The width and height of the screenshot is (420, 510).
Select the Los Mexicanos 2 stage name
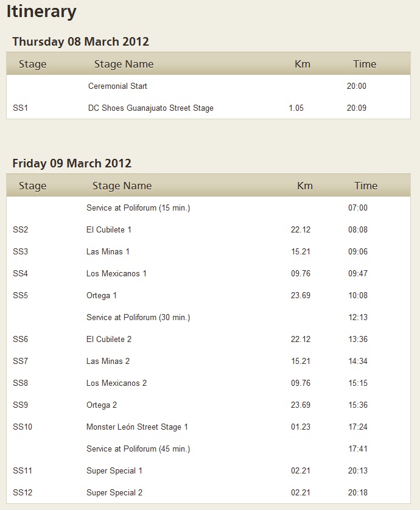coord(116,383)
